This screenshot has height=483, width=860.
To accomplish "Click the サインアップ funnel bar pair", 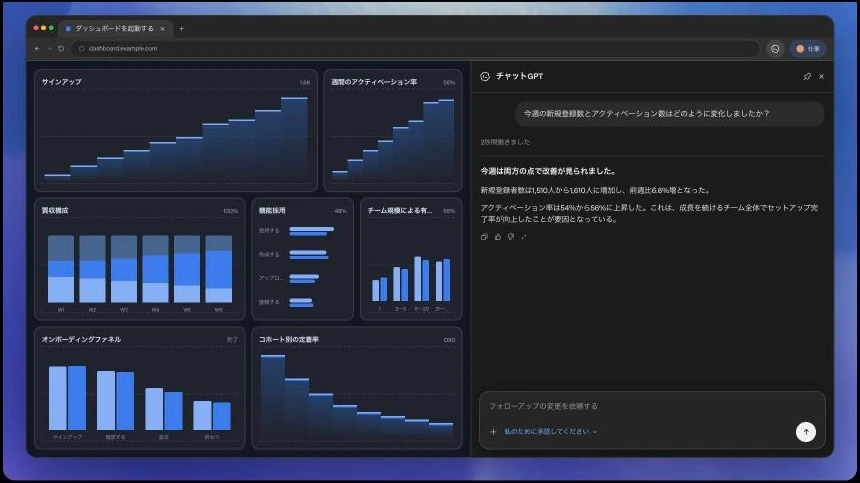I will point(67,398).
